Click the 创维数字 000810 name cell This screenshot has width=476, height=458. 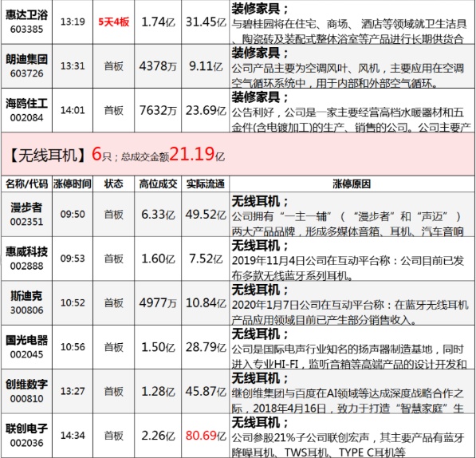(x=27, y=391)
